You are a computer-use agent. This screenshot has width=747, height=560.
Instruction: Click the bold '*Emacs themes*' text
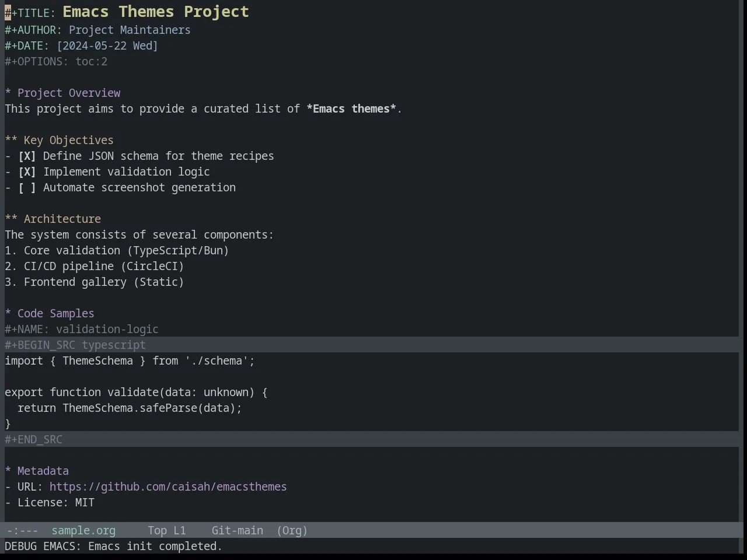[x=351, y=108]
